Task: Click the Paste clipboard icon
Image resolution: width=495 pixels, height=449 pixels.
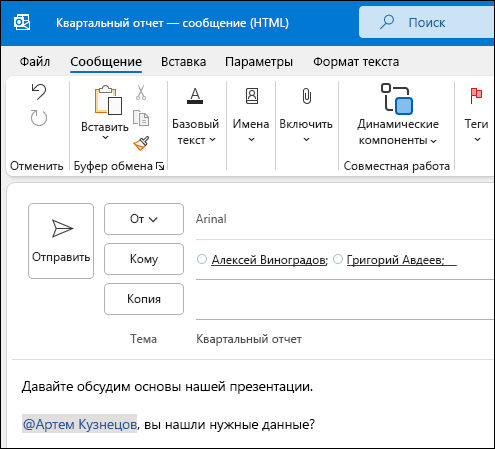Action: click(x=108, y=100)
